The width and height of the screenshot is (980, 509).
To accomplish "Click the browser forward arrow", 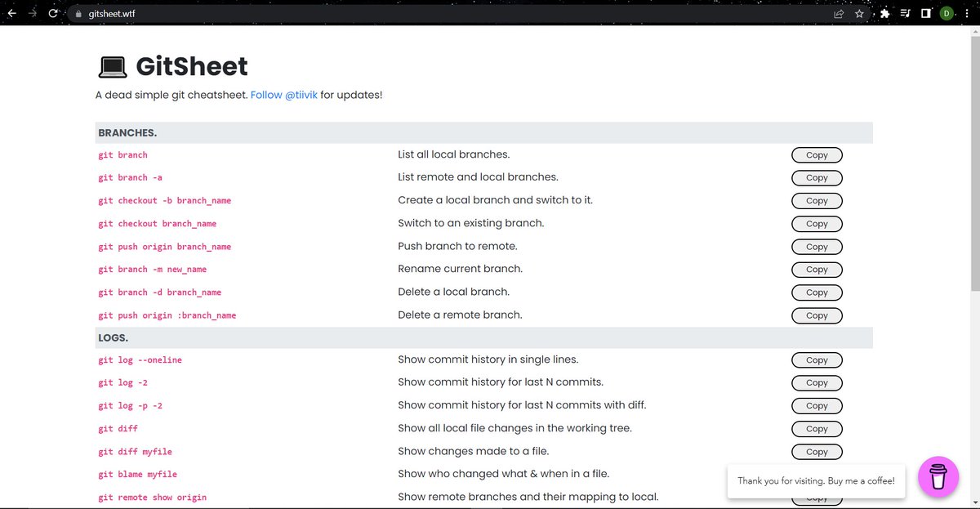I will (x=33, y=14).
